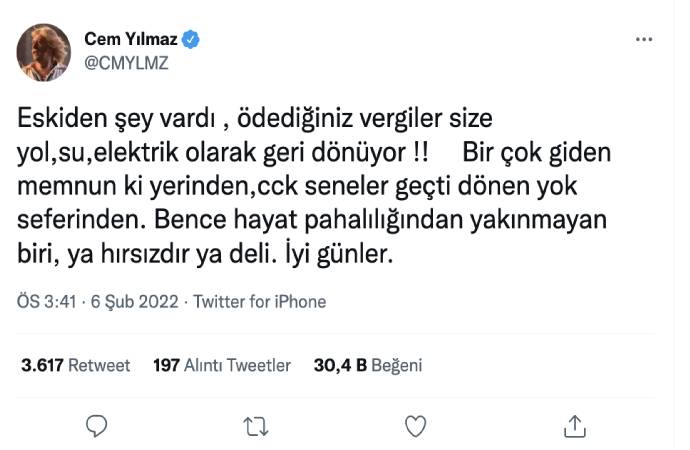Open the Twitter for iPhone source link
This screenshot has width=690, height=450.
pos(259,301)
